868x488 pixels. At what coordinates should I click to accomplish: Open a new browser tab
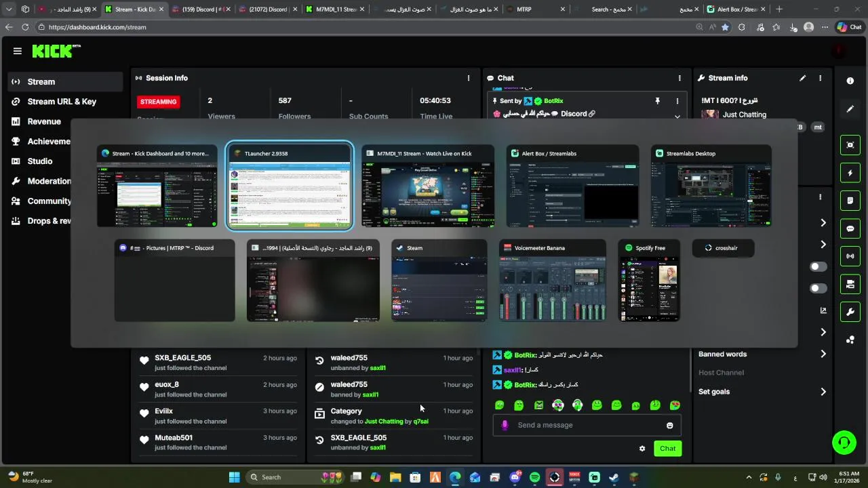click(x=779, y=9)
